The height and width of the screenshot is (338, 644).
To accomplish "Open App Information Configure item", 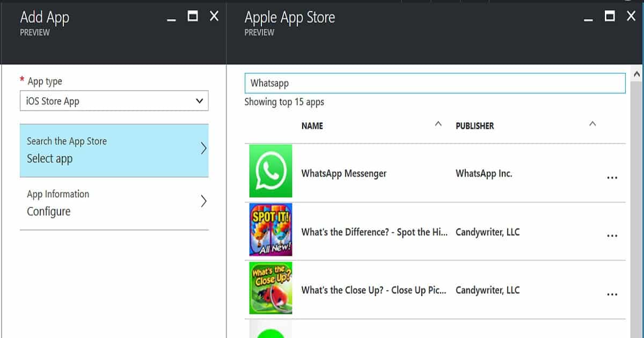I will click(x=114, y=203).
